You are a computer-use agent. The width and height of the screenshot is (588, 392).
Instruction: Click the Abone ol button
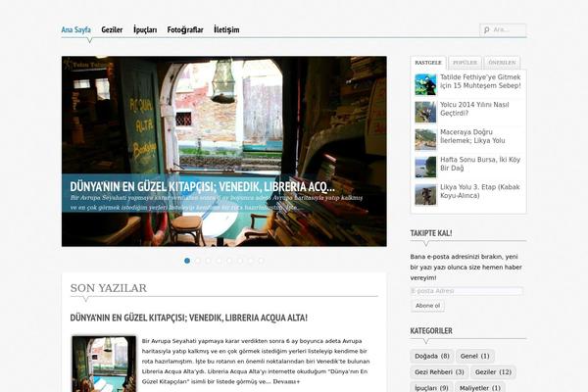(x=427, y=306)
